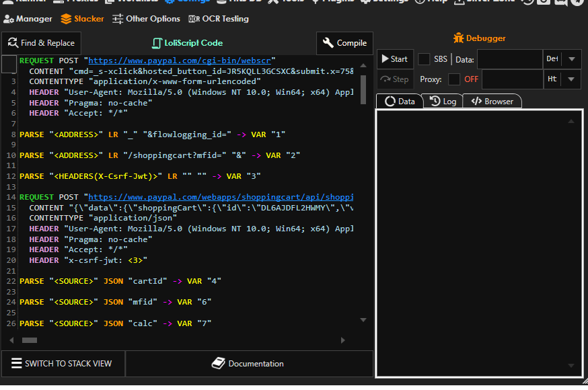Enable the SBS checkbox
This screenshot has height=390, width=588.
click(424, 59)
